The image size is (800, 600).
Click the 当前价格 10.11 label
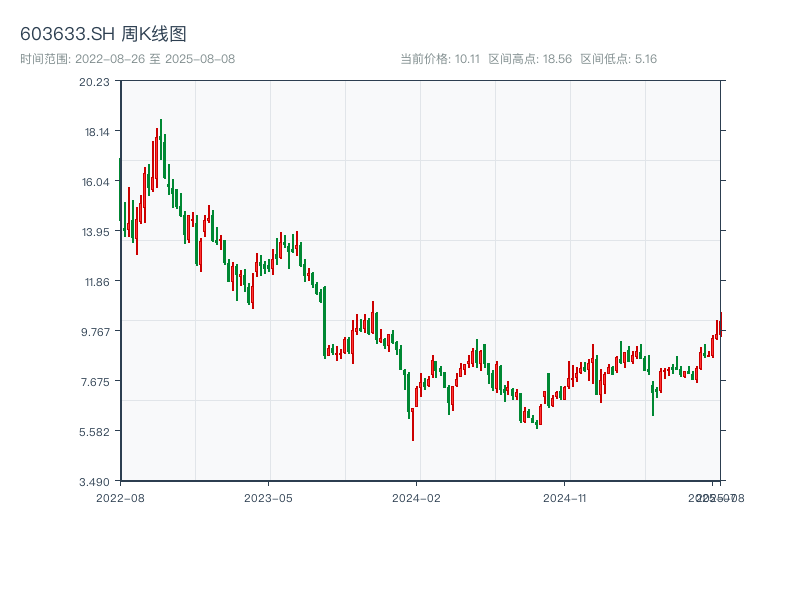pyautogui.click(x=440, y=59)
